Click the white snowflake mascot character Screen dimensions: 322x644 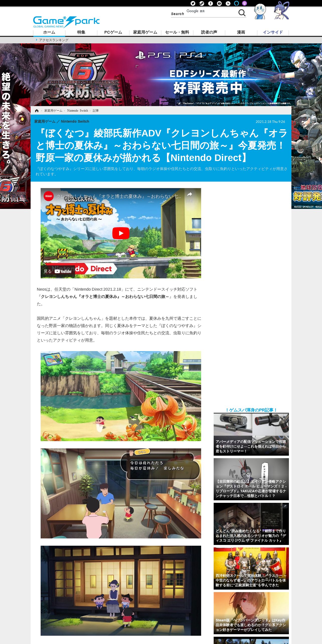pos(260,12)
